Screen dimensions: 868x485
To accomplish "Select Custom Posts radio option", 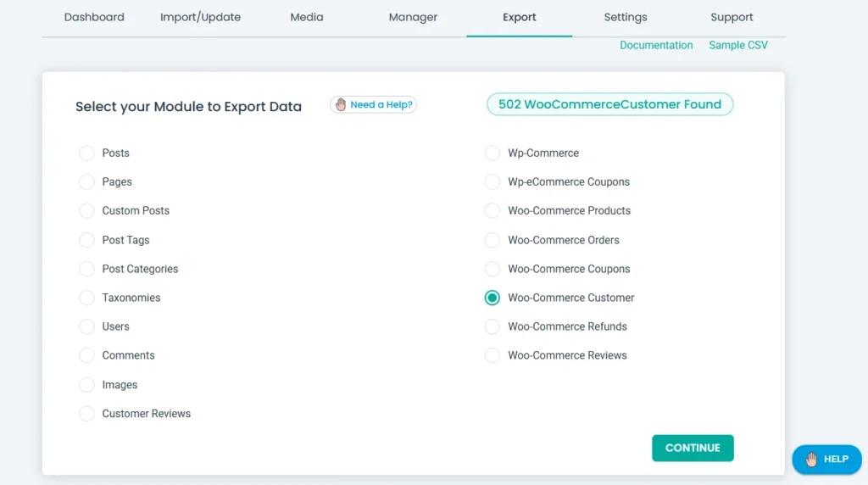I will [86, 211].
